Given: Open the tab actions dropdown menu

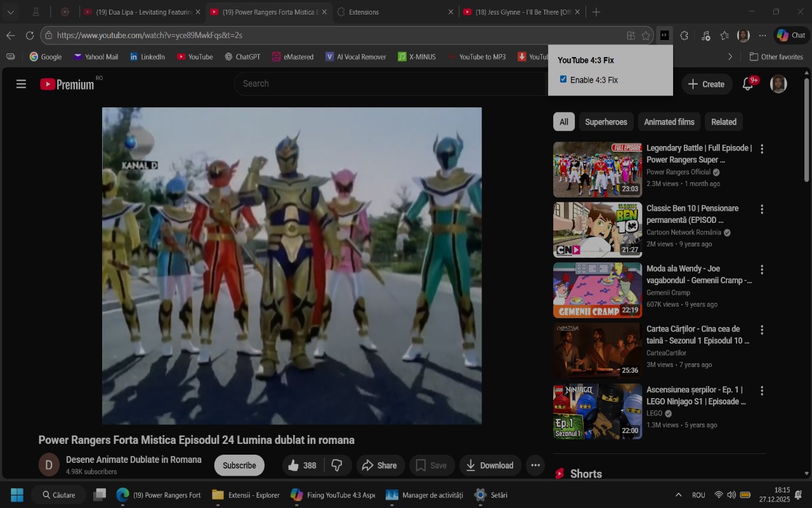Looking at the screenshot, I should point(11,11).
